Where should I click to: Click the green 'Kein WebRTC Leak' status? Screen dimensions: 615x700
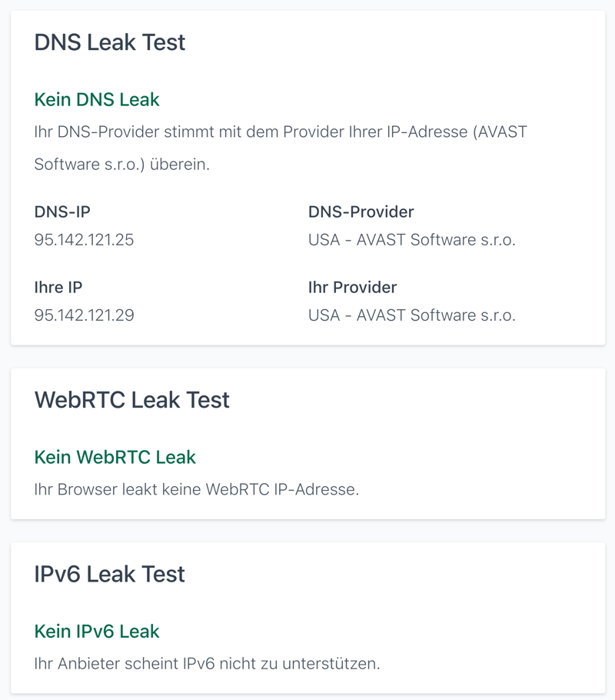(x=115, y=457)
